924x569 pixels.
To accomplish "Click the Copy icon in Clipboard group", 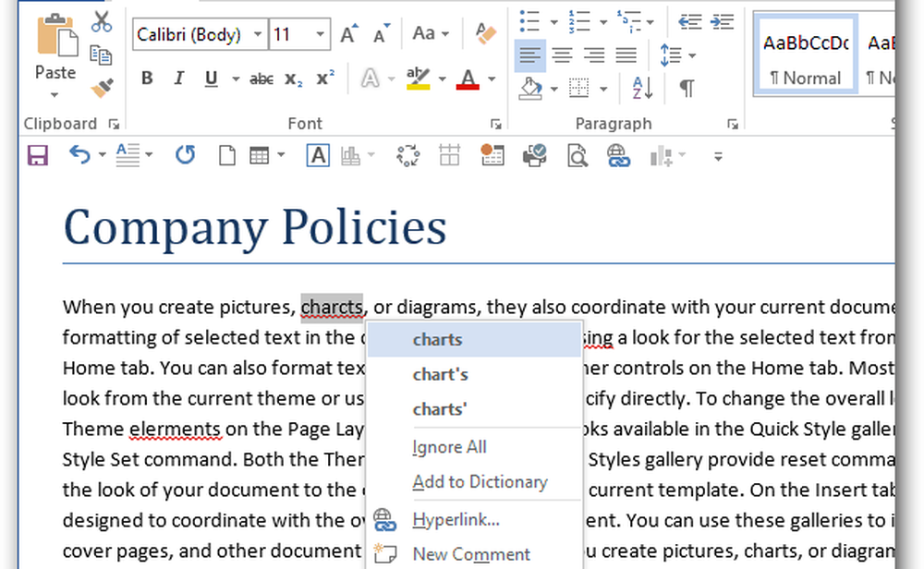I will pos(102,54).
